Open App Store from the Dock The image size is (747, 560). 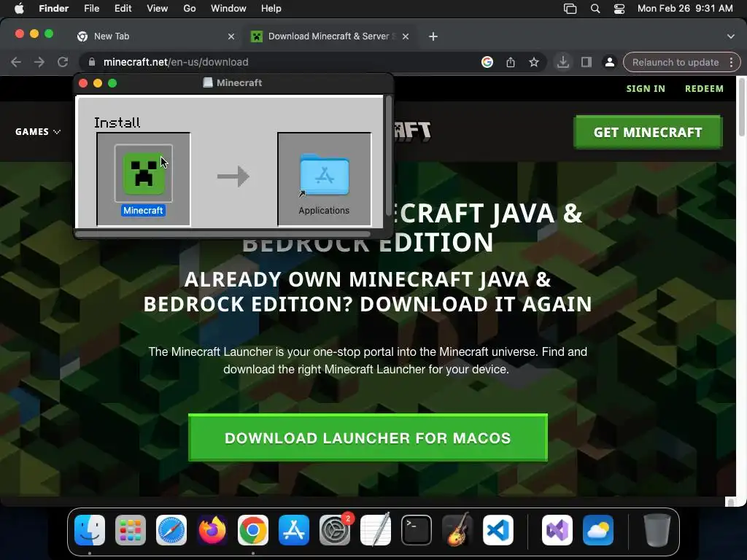tap(294, 530)
